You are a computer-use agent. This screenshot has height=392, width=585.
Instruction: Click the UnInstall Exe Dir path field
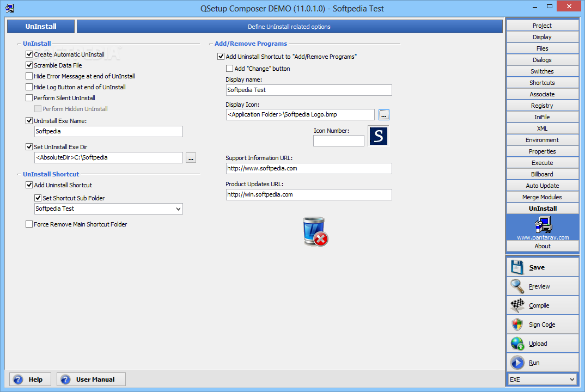pyautogui.click(x=108, y=157)
